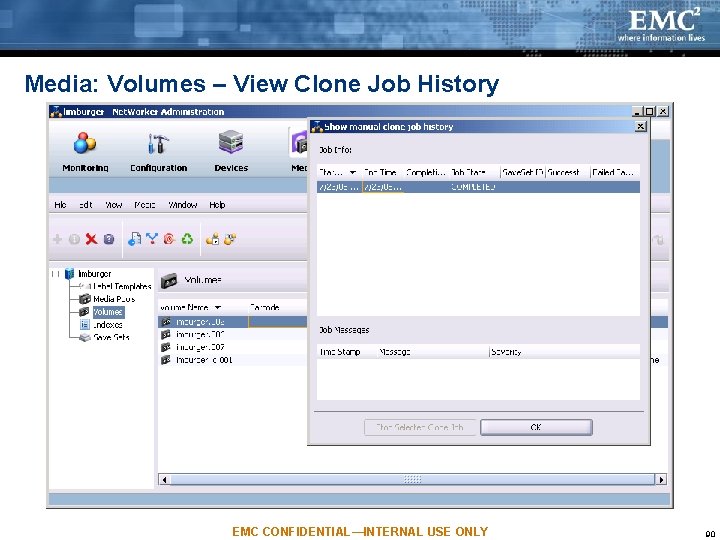Open the Media section icon
Viewport: 720px width, 540px height.
click(299, 143)
